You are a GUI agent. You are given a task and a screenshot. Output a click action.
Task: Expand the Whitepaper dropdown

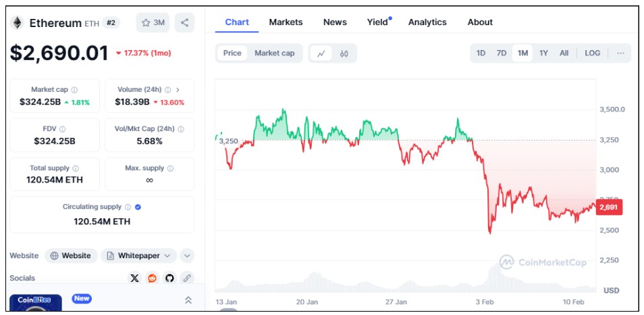coord(139,256)
